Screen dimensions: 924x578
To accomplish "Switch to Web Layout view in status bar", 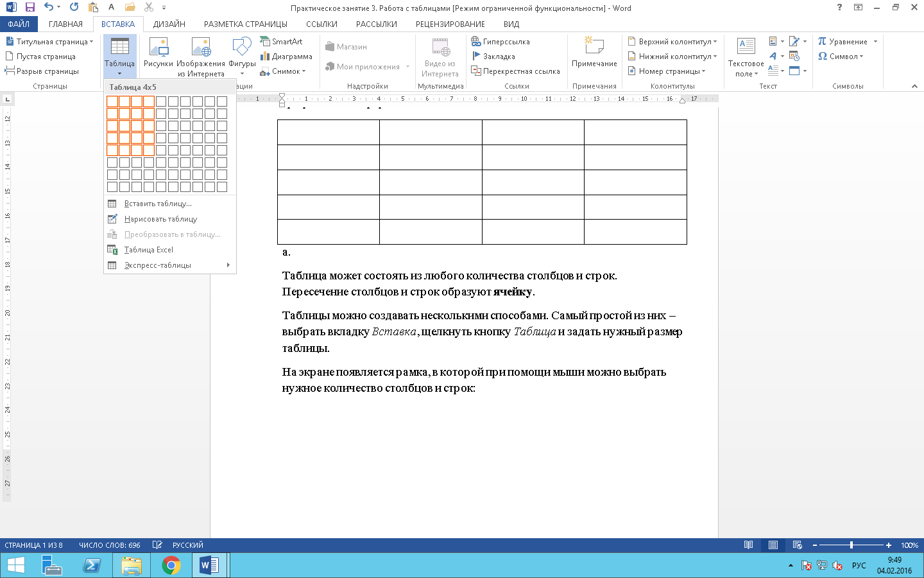I will point(798,545).
